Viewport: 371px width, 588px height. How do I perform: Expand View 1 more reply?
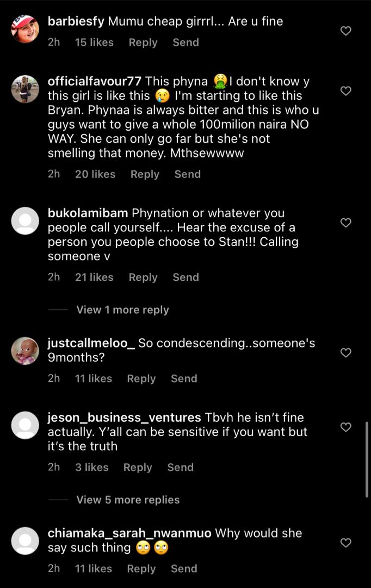click(x=122, y=310)
